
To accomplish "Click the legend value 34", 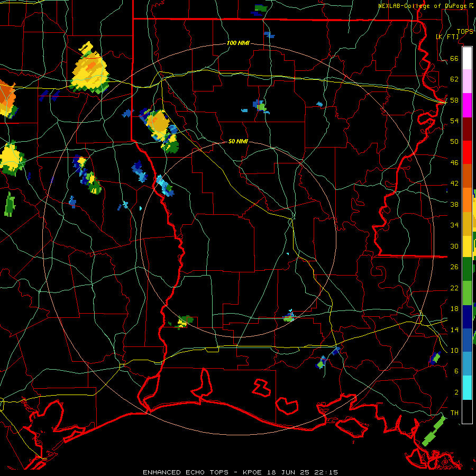I will [454, 225].
